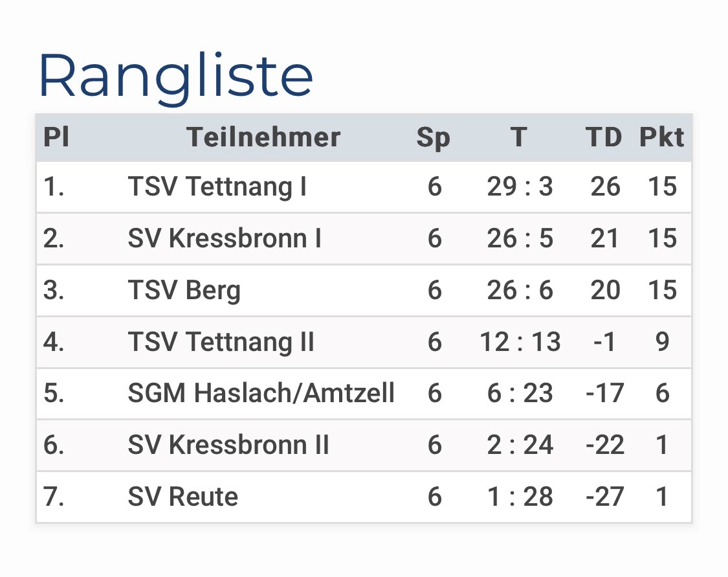Viewport: 728px width, 577px height.
Task: Open SV Kressbronn II team entry
Action: tap(228, 445)
